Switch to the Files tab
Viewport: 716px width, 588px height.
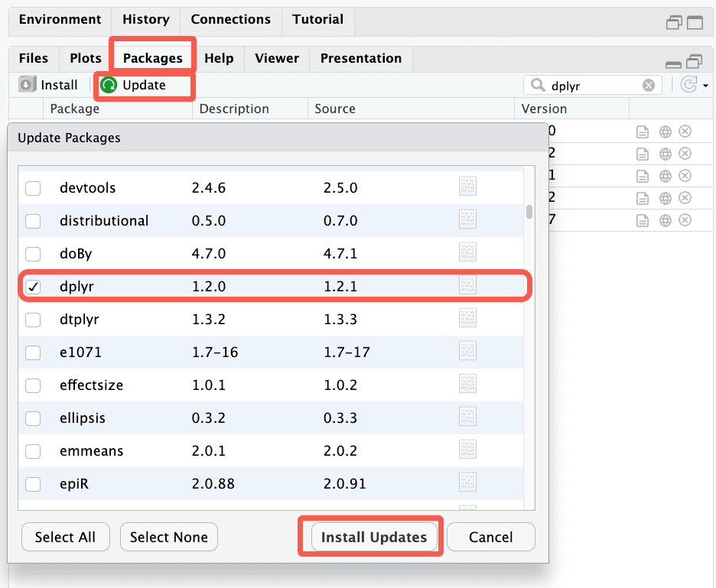click(x=34, y=58)
